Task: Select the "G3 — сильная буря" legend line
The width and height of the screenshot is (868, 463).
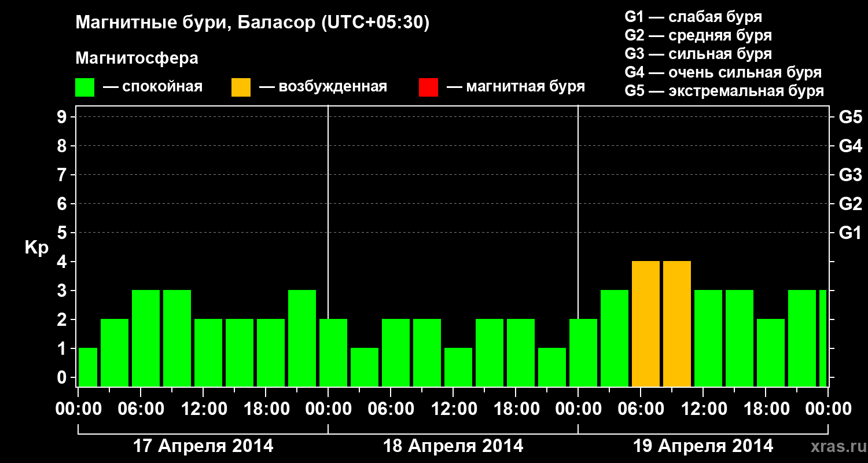Action: (698, 54)
